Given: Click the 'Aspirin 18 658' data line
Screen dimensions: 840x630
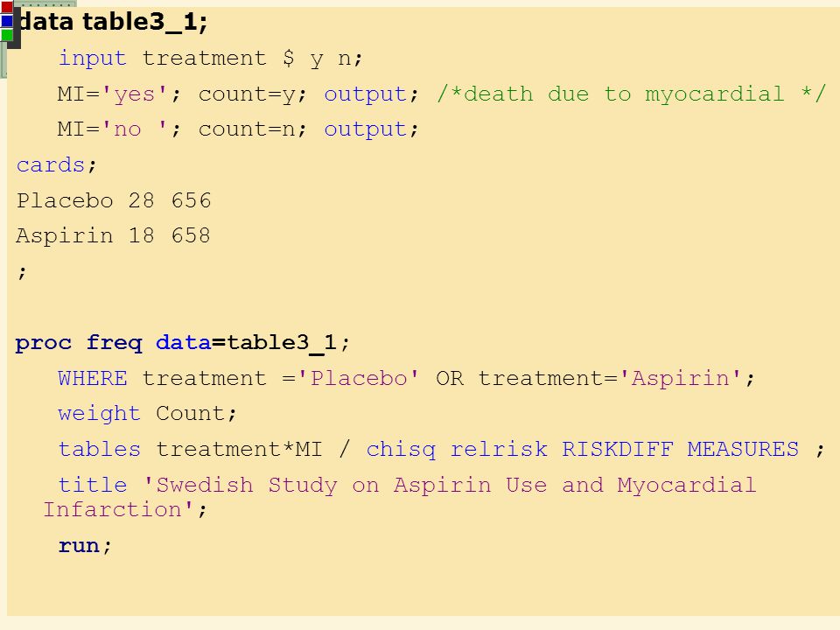Looking at the screenshot, I should pyautogui.click(x=113, y=235).
